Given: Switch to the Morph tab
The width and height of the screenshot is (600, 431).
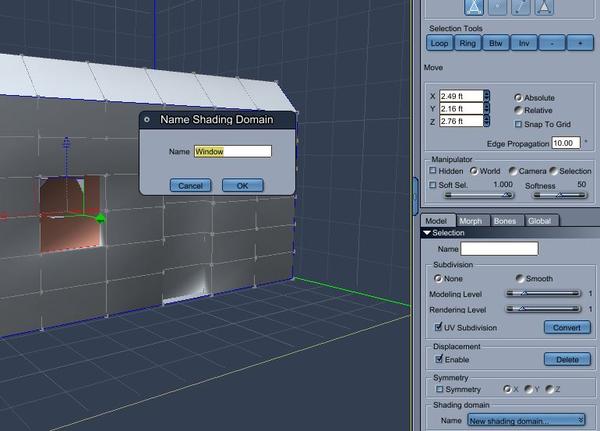Looking at the screenshot, I should (471, 221).
